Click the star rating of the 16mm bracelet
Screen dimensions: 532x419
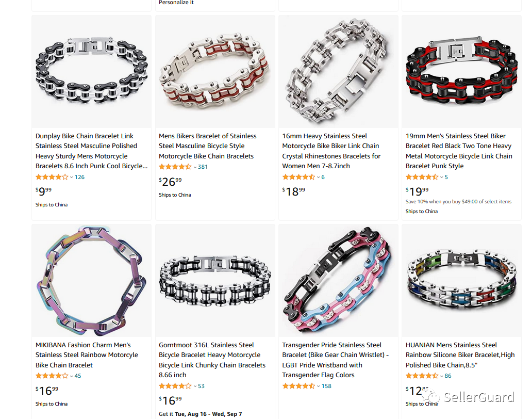[298, 177]
